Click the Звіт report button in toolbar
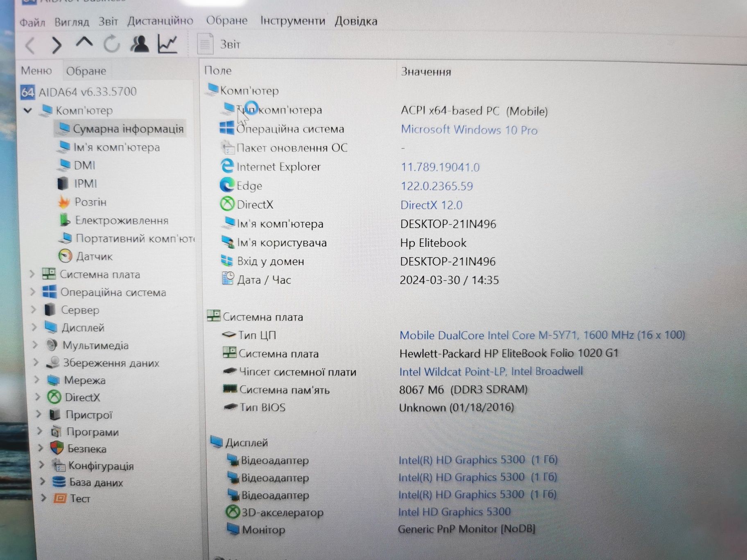Viewport: 747px width, 560px height. [x=219, y=44]
